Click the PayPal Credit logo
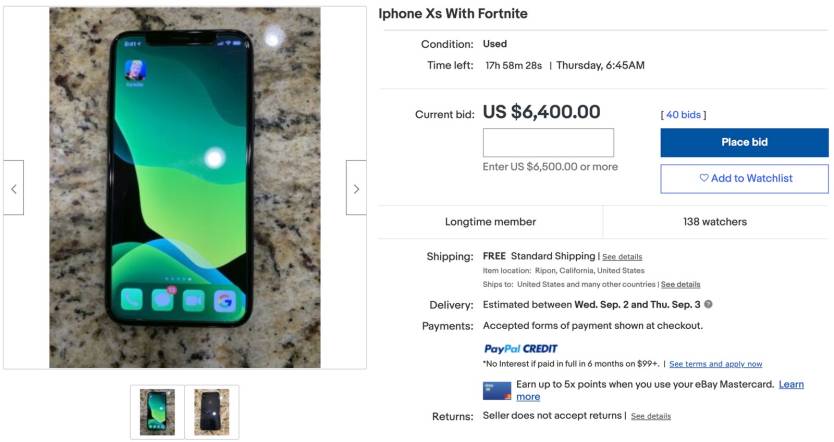The height and width of the screenshot is (442, 834). pos(520,349)
